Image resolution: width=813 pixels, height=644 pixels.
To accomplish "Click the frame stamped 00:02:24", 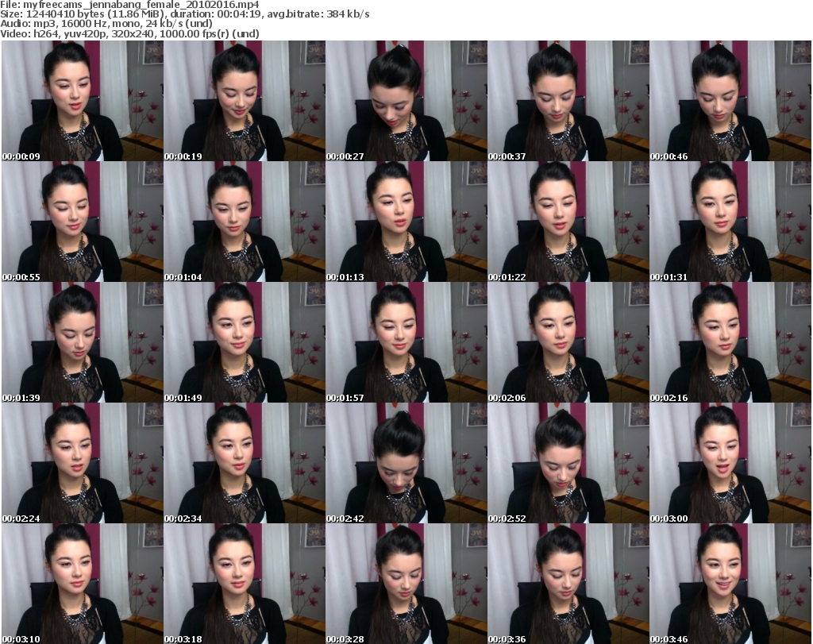I will click(x=83, y=463).
